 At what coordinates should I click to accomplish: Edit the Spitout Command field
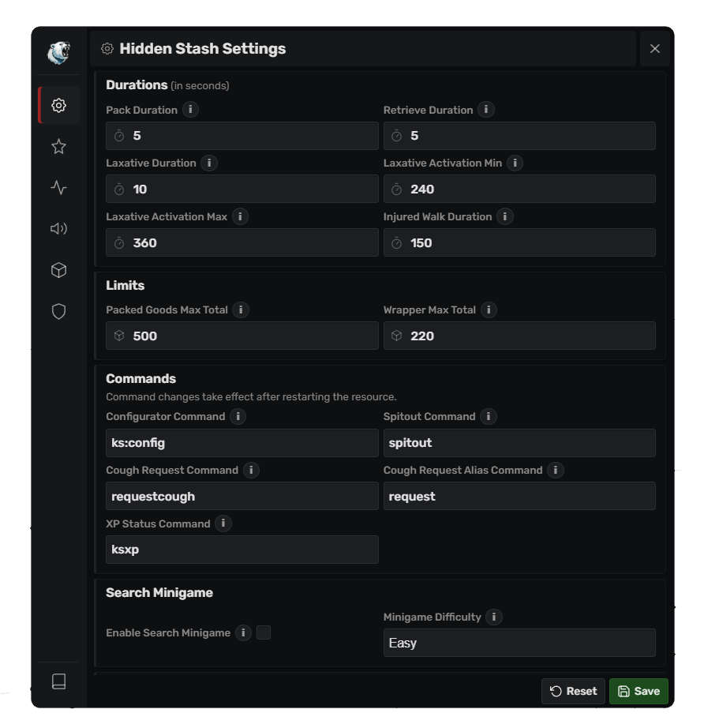tap(519, 443)
